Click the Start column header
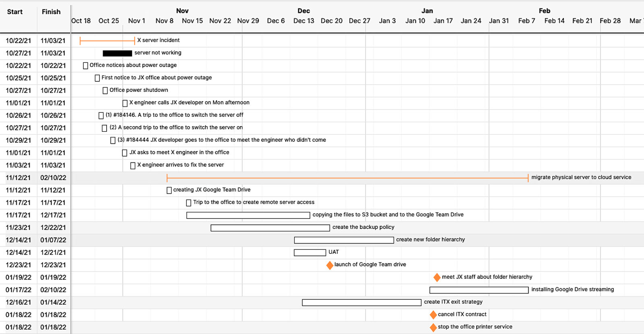 15,12
